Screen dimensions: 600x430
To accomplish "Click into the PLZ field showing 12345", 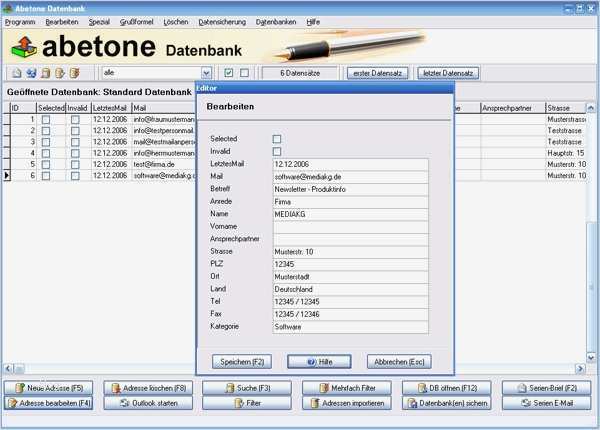I will tap(351, 264).
